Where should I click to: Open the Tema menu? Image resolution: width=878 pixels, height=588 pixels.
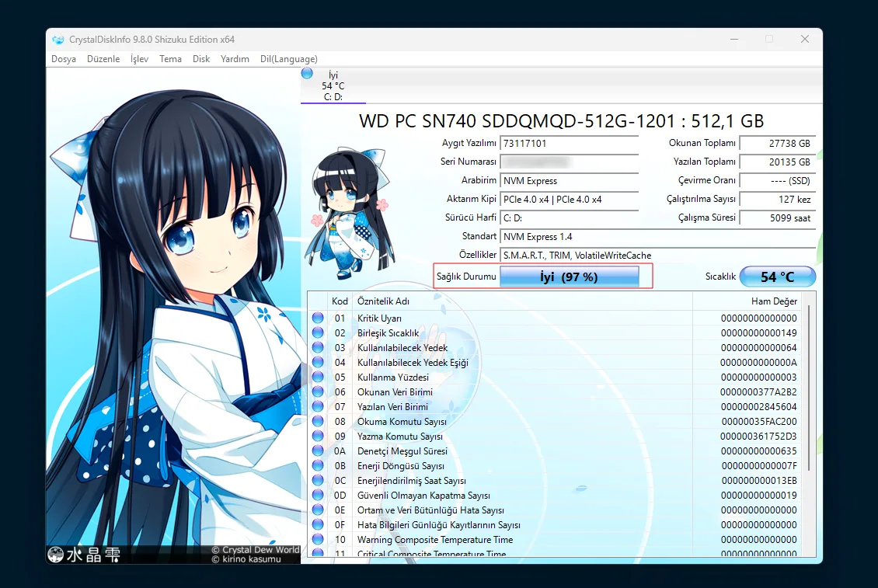pyautogui.click(x=170, y=59)
